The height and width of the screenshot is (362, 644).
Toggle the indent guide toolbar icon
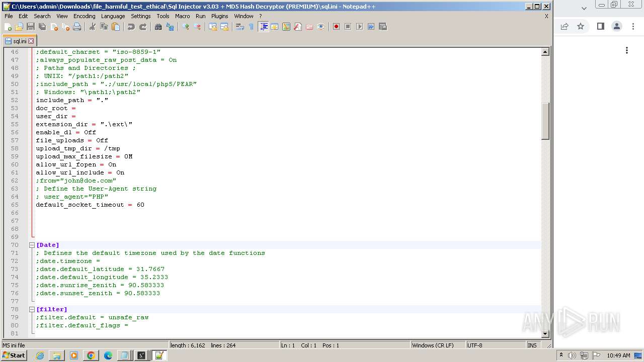tap(263, 27)
